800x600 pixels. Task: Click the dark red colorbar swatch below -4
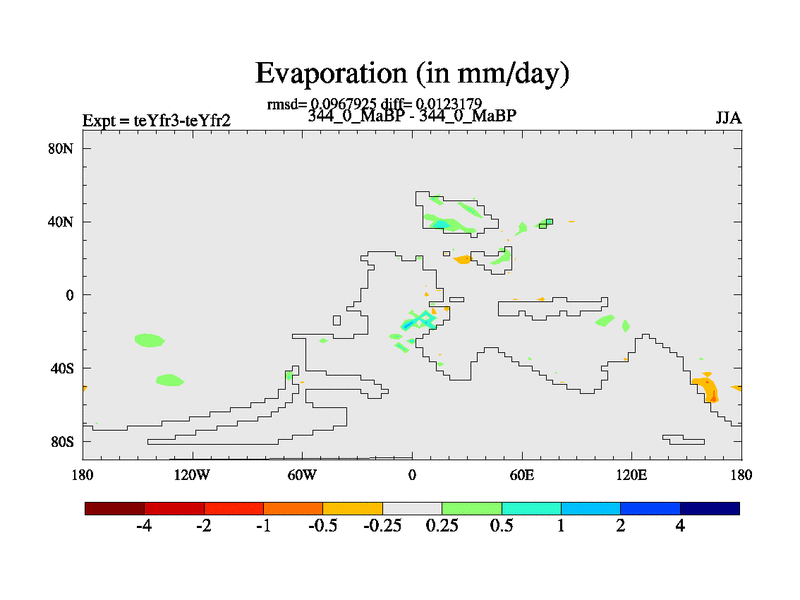pyautogui.click(x=115, y=508)
